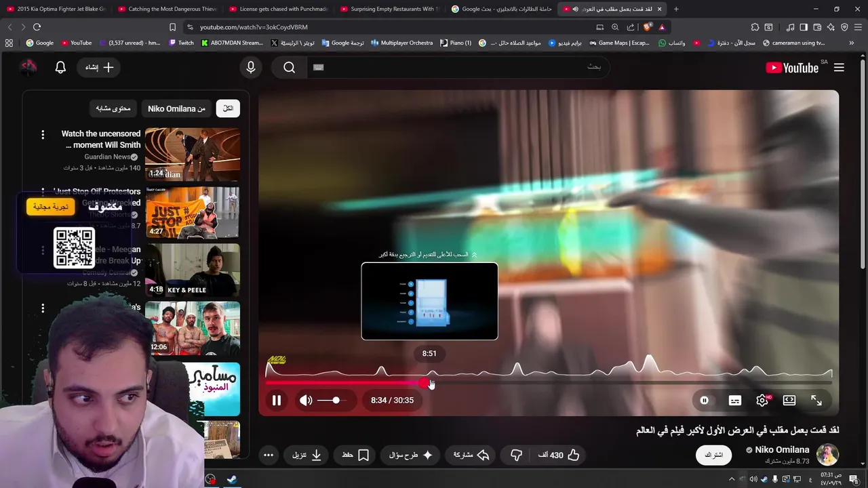
Task: Share the page with the address bar share icon
Action: click(631, 27)
